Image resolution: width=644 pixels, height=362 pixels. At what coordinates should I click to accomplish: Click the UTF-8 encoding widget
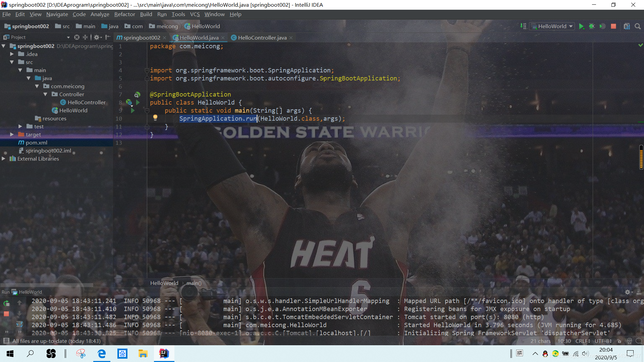[603, 341]
